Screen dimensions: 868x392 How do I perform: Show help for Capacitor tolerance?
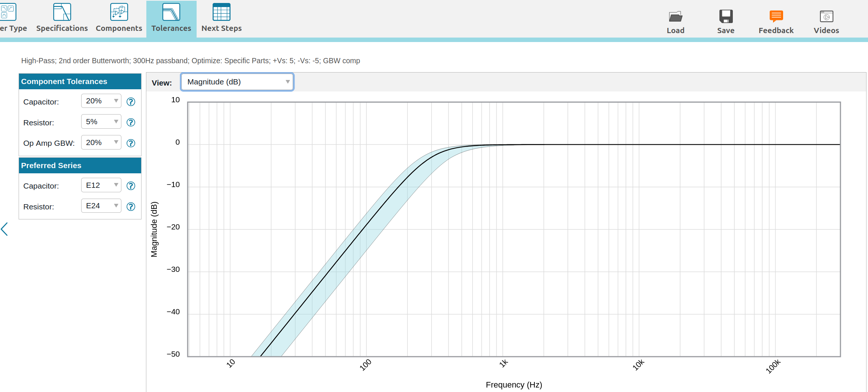tap(131, 102)
